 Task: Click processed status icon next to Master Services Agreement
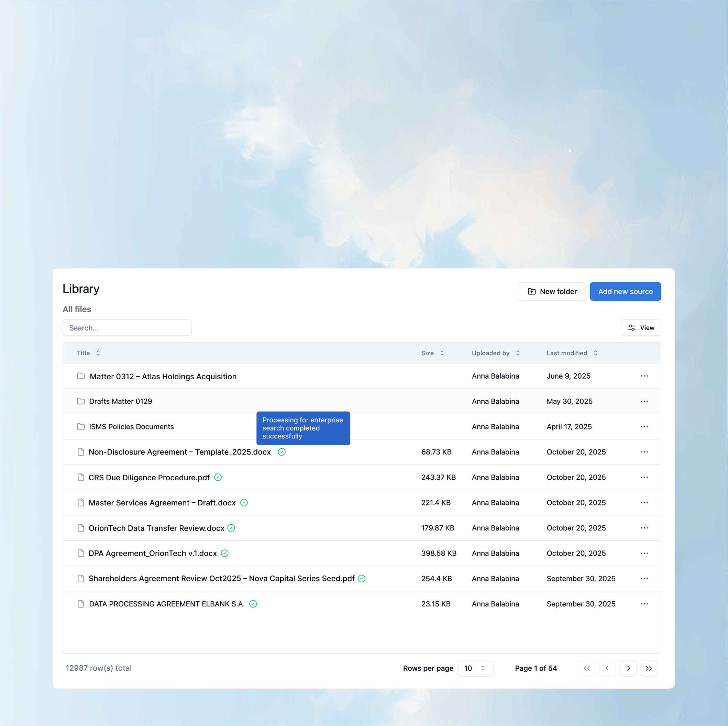tap(244, 503)
